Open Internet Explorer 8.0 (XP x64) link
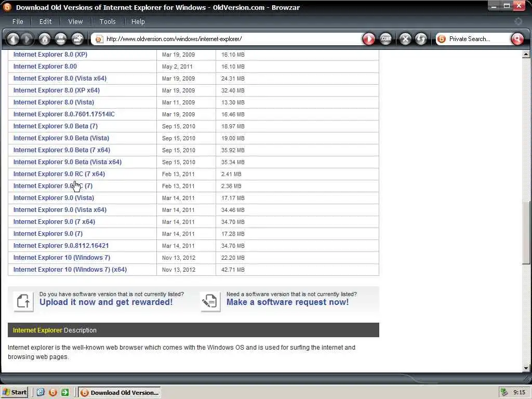 pyautogui.click(x=57, y=90)
